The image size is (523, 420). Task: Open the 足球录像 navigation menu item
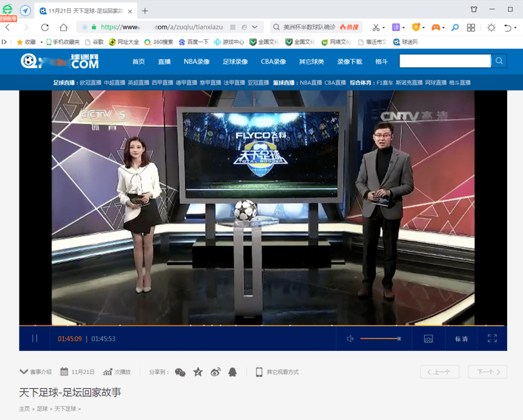point(235,61)
